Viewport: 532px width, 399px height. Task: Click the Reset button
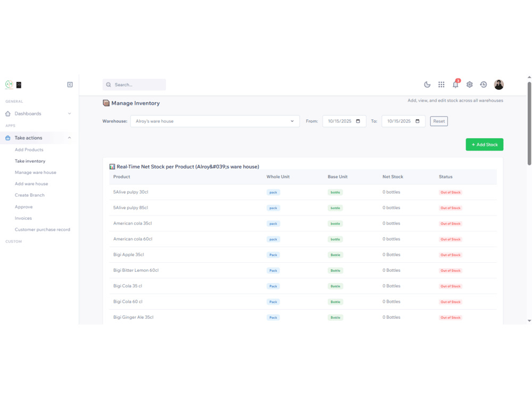[x=439, y=121]
